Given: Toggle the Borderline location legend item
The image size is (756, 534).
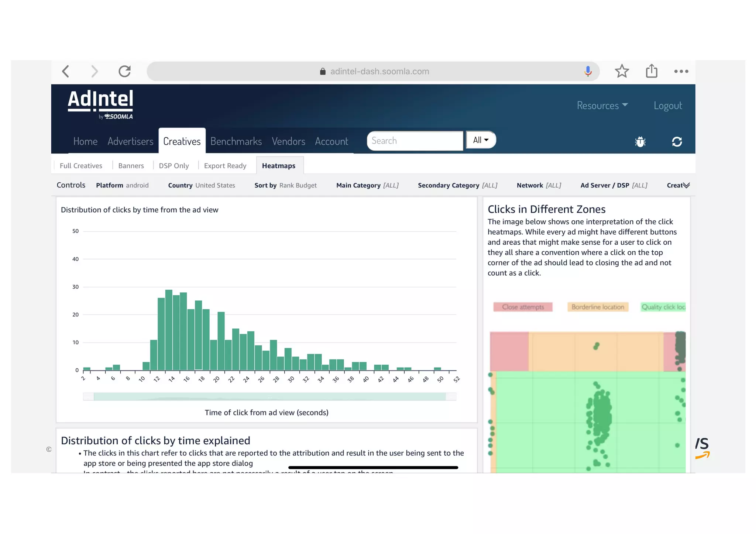Looking at the screenshot, I should click(x=598, y=307).
